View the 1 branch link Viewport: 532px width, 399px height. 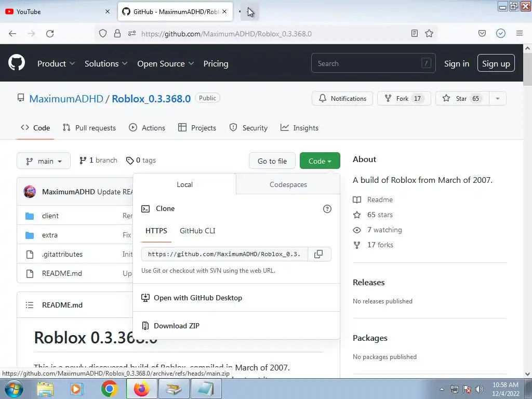coord(98,160)
